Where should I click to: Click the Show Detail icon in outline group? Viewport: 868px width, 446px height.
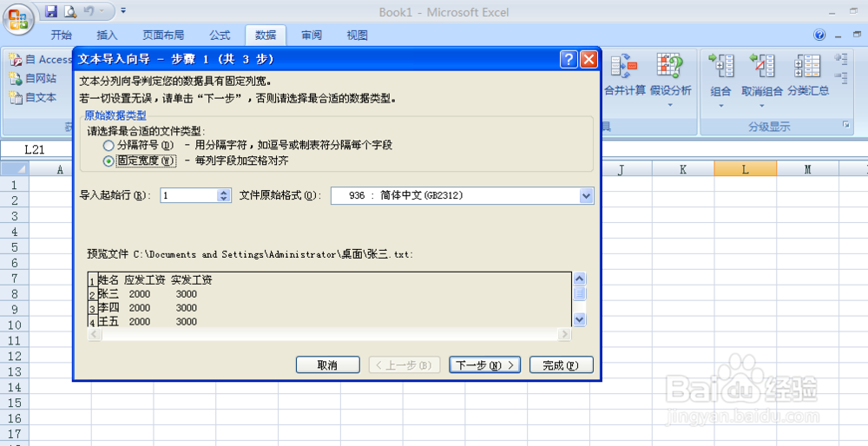point(841,58)
